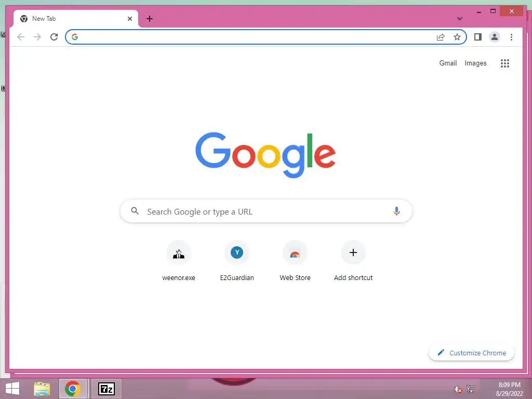Click Customize Chrome button
The image size is (532, 399).
pos(471,353)
